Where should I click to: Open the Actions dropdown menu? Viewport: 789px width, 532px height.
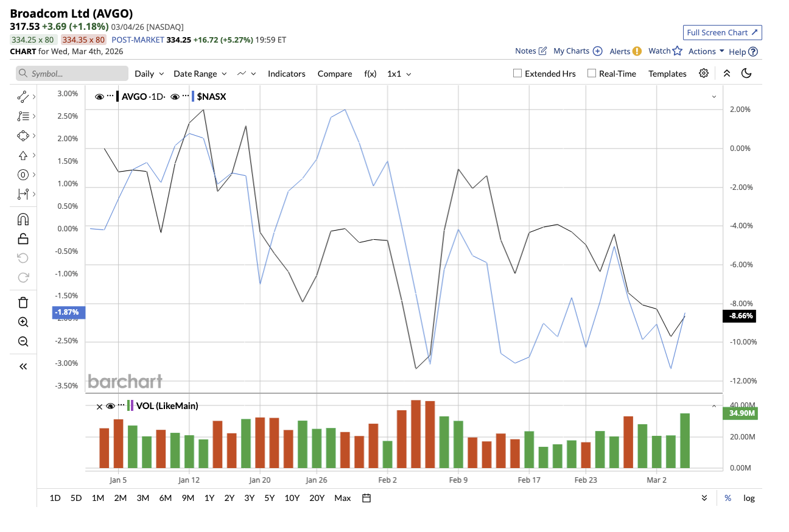click(x=706, y=51)
